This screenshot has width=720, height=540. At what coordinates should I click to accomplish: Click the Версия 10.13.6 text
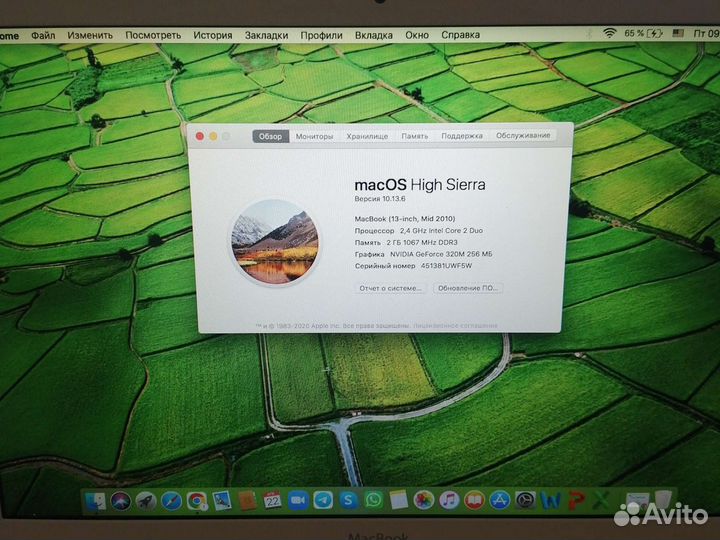click(x=380, y=199)
